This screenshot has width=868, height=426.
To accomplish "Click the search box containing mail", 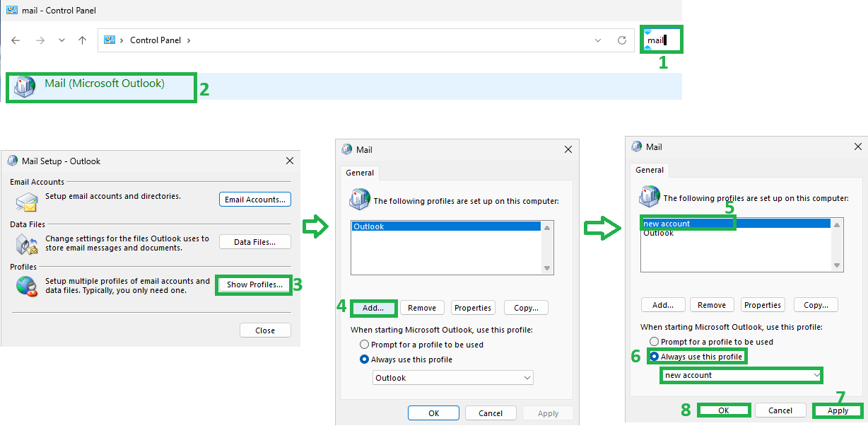I will 662,40.
